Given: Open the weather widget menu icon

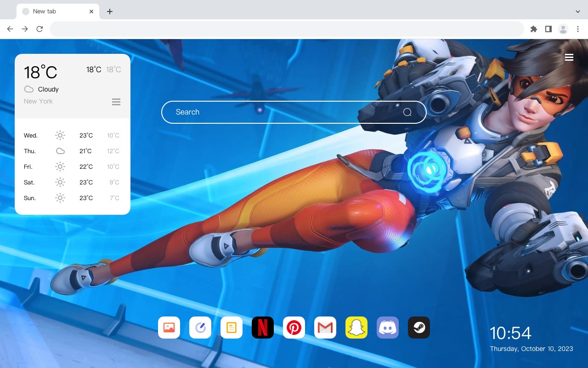Looking at the screenshot, I should coord(116,102).
